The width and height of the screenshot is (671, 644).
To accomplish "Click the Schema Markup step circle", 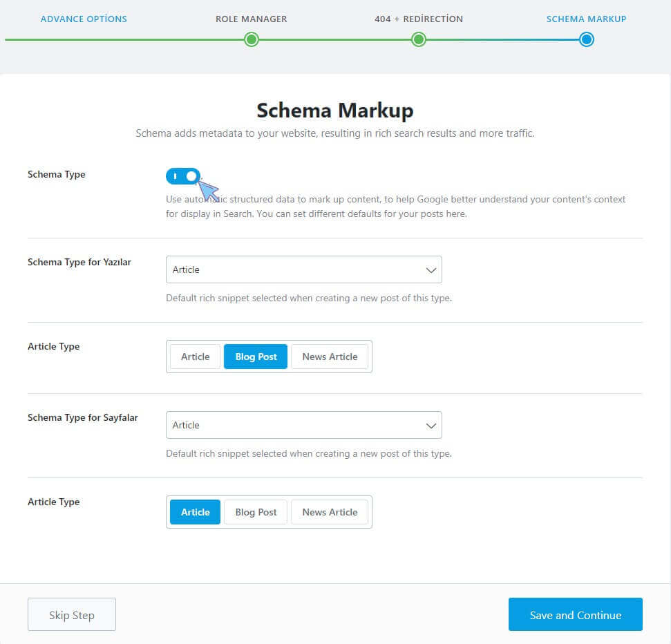I will pos(586,39).
